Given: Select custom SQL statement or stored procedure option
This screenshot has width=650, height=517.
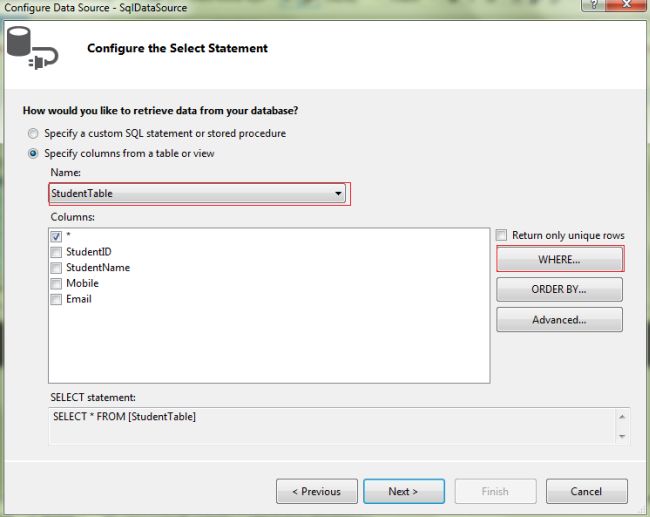Looking at the screenshot, I should [x=35, y=133].
